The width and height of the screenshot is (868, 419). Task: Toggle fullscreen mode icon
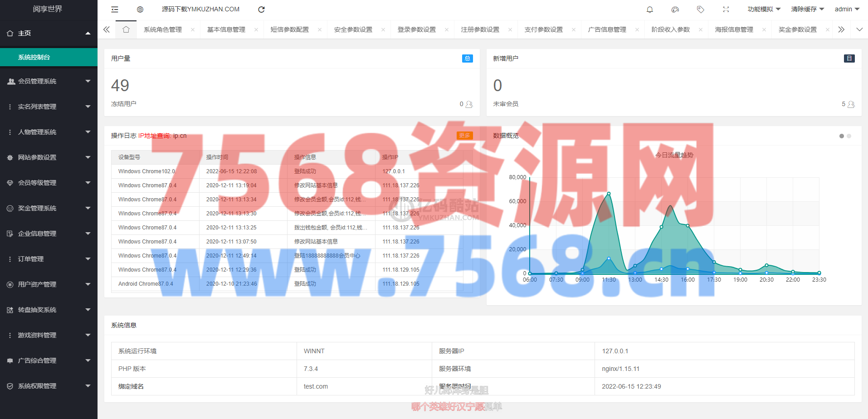click(726, 10)
